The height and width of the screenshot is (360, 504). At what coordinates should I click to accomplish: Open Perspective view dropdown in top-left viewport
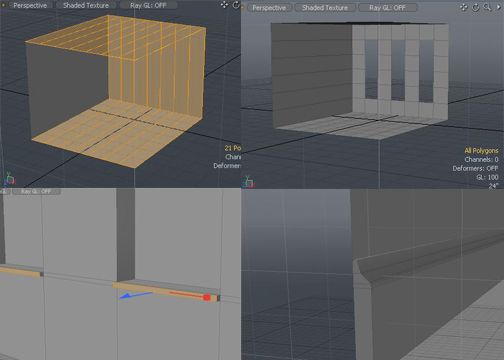(x=30, y=5)
